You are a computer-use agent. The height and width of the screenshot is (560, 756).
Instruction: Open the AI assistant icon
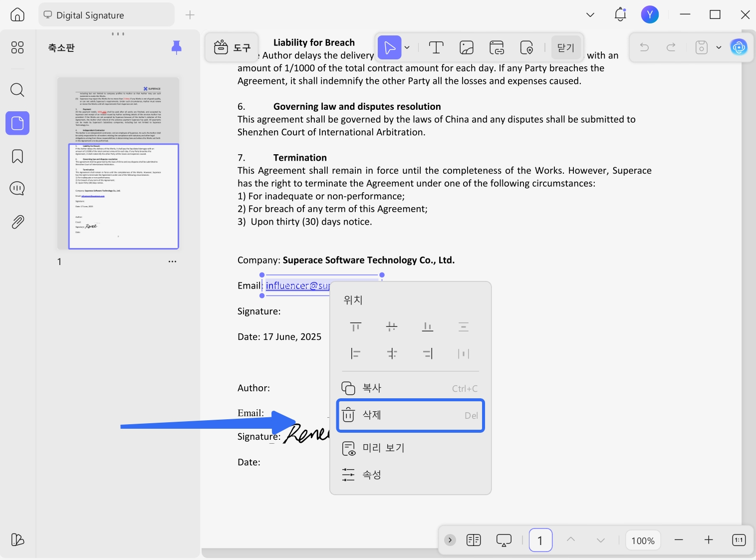[x=739, y=47]
